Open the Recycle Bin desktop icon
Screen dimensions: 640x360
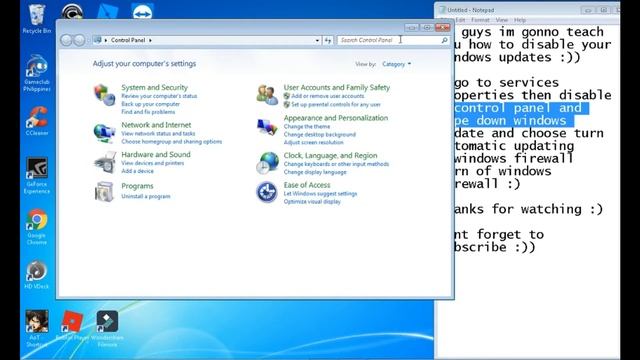point(37,18)
